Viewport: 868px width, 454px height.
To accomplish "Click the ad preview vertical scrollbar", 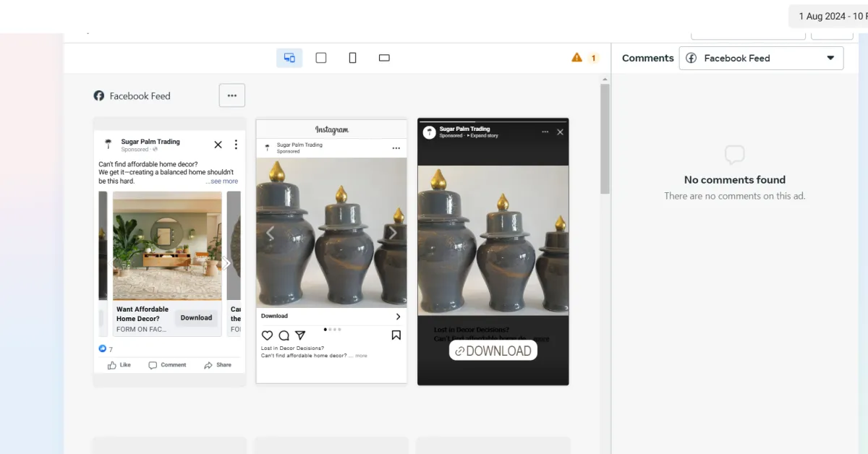I will pos(605,137).
